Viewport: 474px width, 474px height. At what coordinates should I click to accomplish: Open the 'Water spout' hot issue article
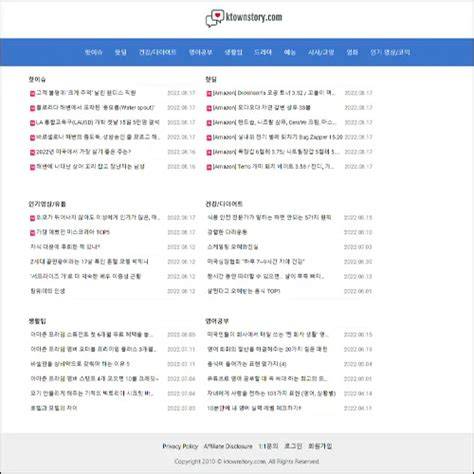pos(95,108)
